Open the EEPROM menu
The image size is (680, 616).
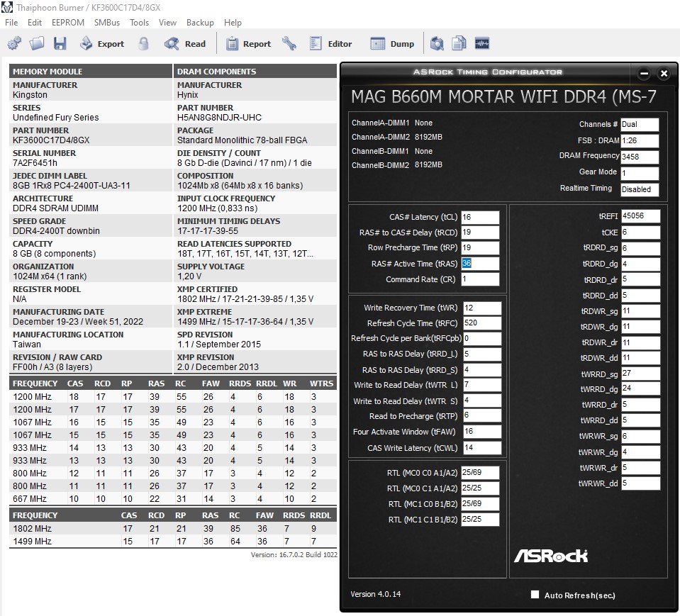coord(68,23)
